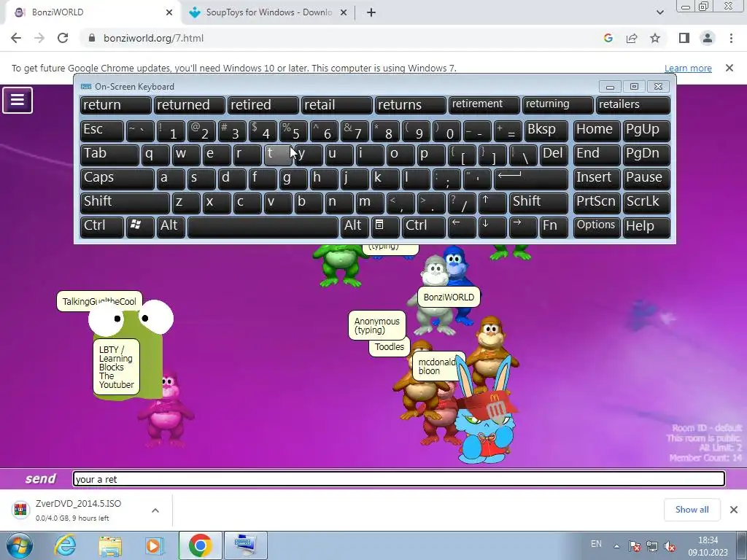Viewport: 747px width, 560px height.
Task: Open Learn more about Chrome updates
Action: coord(688,68)
